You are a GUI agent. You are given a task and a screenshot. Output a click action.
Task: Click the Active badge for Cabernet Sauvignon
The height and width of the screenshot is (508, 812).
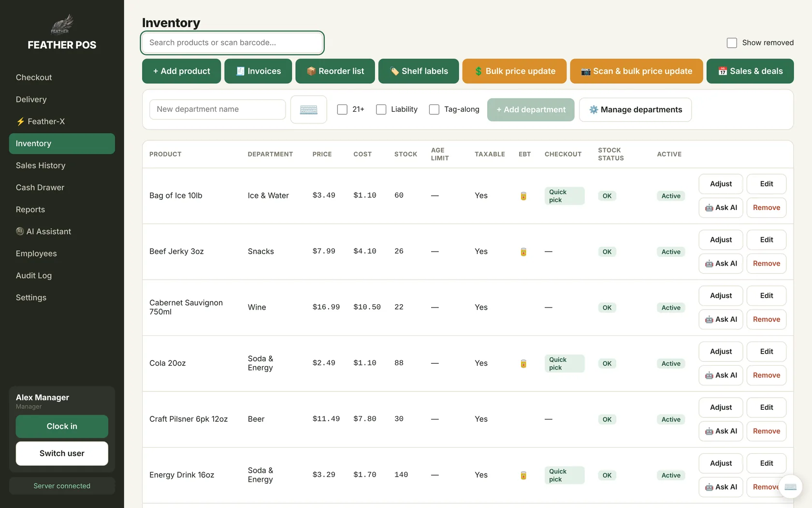pyautogui.click(x=671, y=308)
